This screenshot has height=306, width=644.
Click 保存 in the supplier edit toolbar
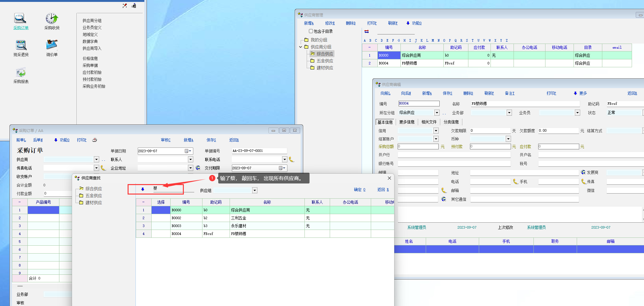[x=447, y=93]
